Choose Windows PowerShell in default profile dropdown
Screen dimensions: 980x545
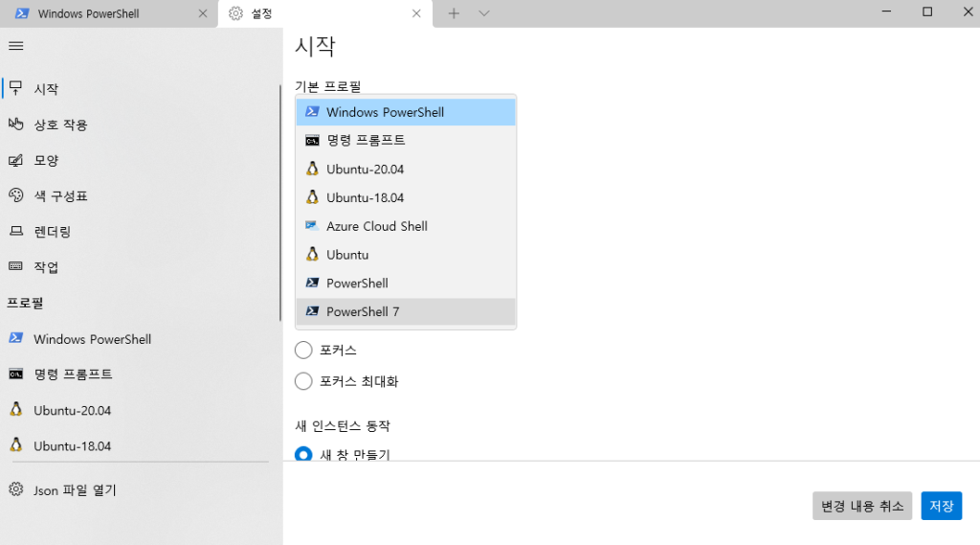(x=406, y=112)
